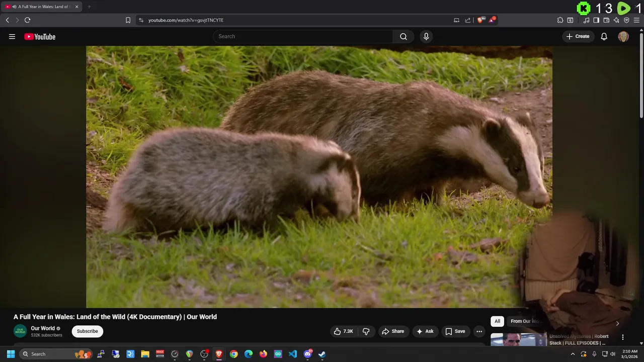Start voice search with microphone icon

(x=426, y=36)
